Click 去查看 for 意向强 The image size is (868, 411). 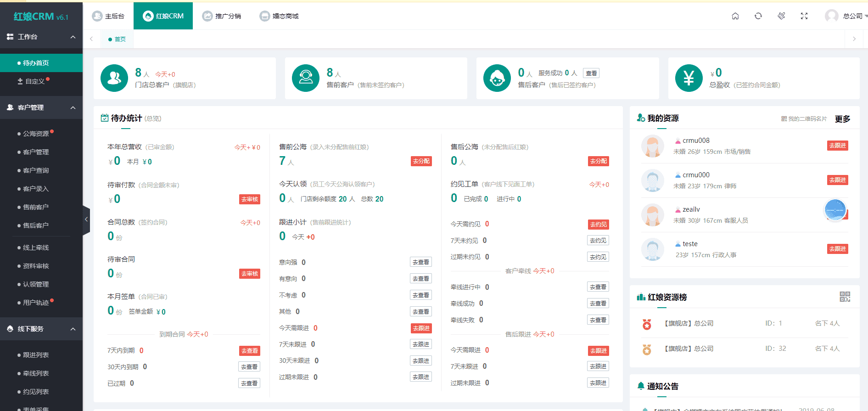421,262
